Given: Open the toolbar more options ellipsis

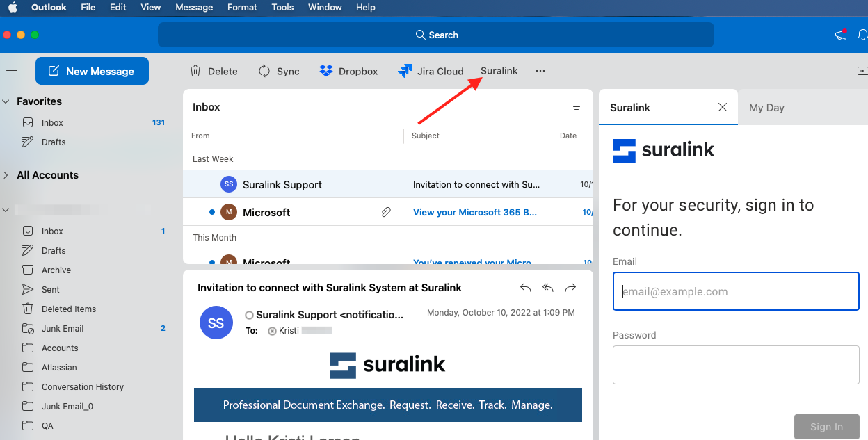Looking at the screenshot, I should point(540,71).
